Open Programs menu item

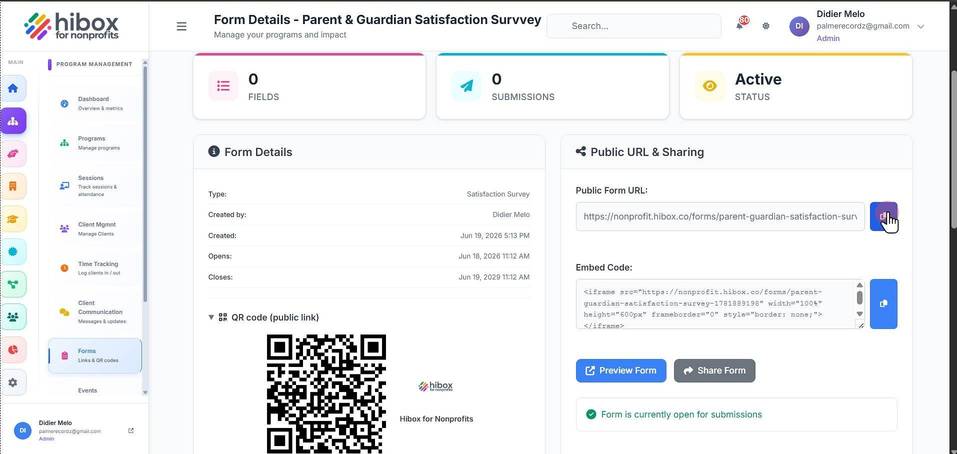click(x=93, y=143)
